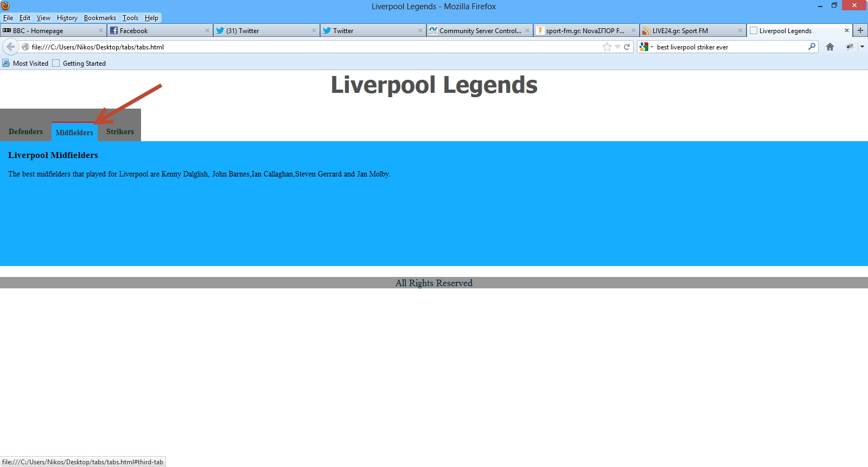Select the Strikers page tab

(x=120, y=131)
